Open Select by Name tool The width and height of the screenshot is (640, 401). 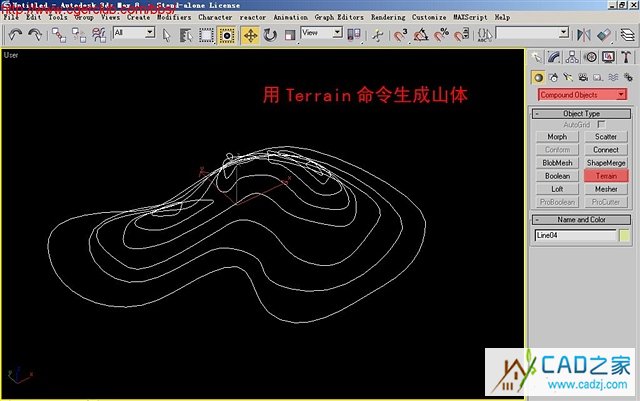186,36
